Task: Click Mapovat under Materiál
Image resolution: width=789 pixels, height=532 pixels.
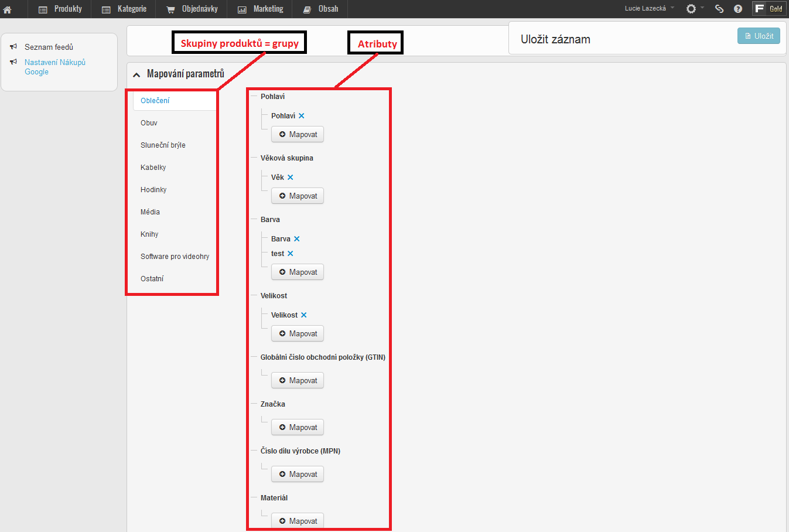Action: tap(298, 521)
